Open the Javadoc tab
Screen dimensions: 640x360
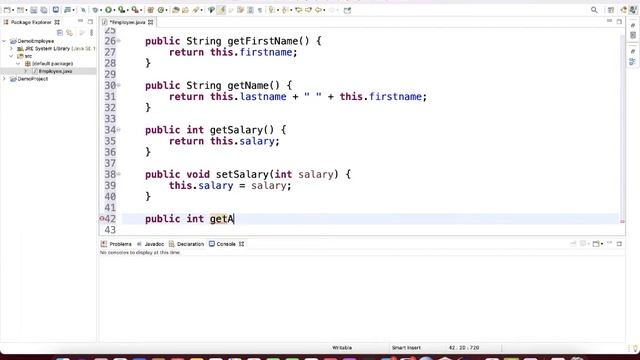pos(150,244)
